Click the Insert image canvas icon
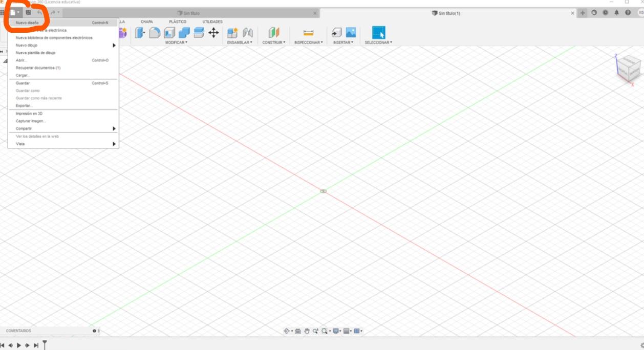Screen dimensions: 644x350 pyautogui.click(x=351, y=33)
